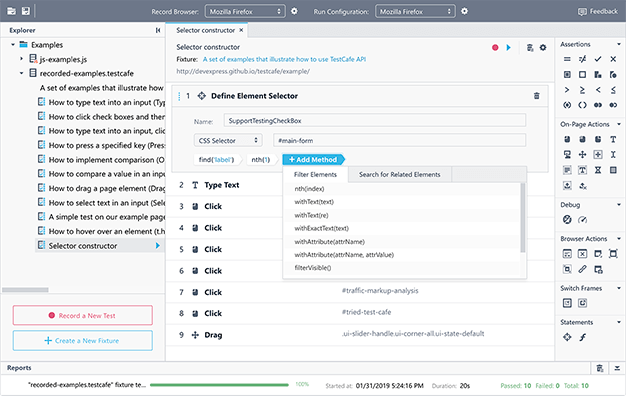Collapse the recorded-examples.testcafe tree node
This screenshot has width=626, height=396.
(x=22, y=73)
